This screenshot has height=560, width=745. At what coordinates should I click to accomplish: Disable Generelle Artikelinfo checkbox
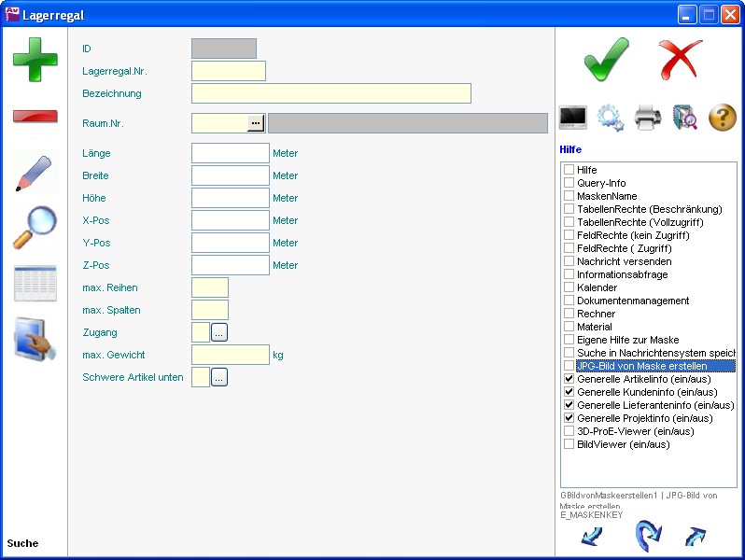(x=569, y=380)
